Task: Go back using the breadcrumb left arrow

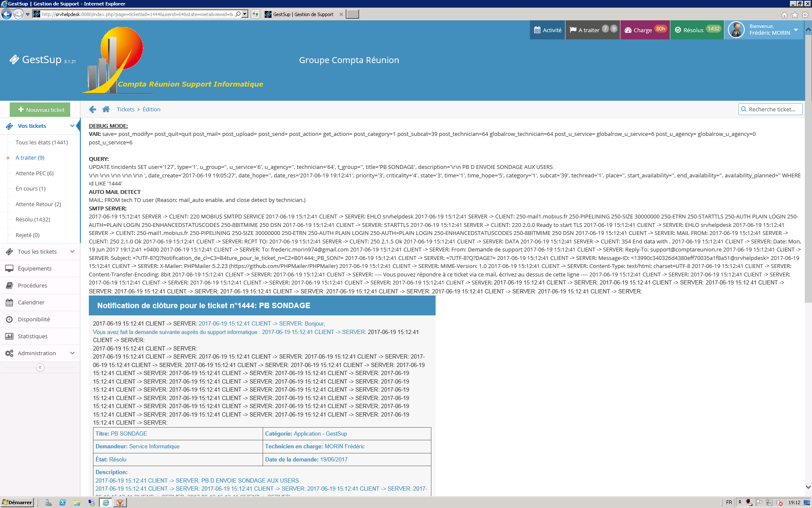Action: (93, 109)
